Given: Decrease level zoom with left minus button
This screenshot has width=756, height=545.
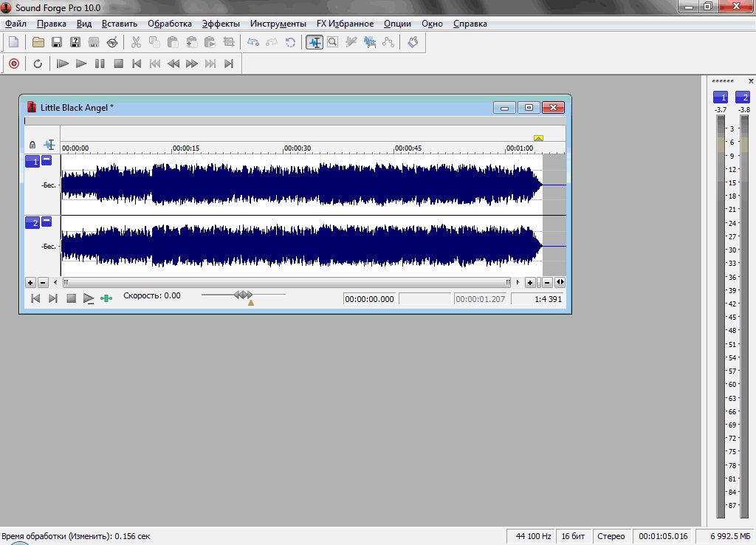Looking at the screenshot, I should click(43, 283).
